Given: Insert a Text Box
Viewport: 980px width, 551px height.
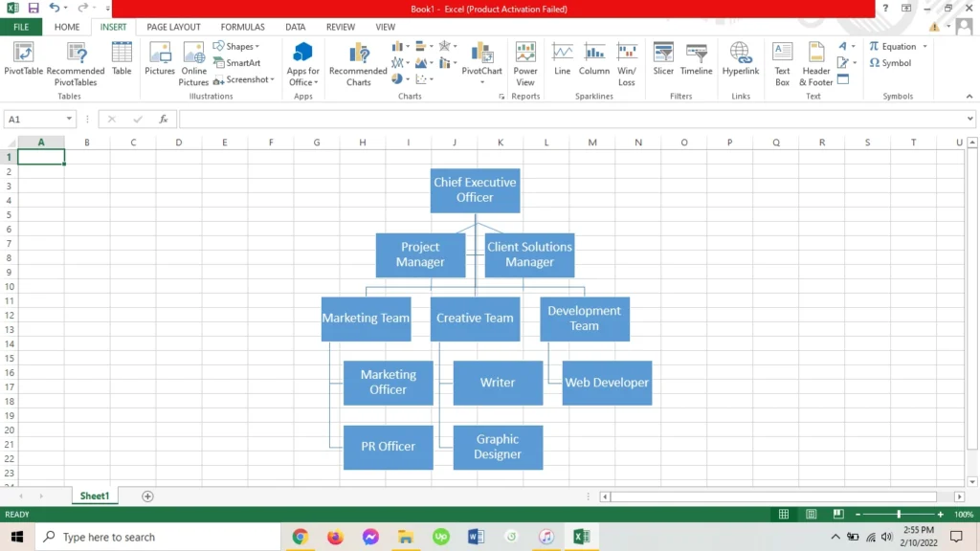Looking at the screenshot, I should coord(782,64).
